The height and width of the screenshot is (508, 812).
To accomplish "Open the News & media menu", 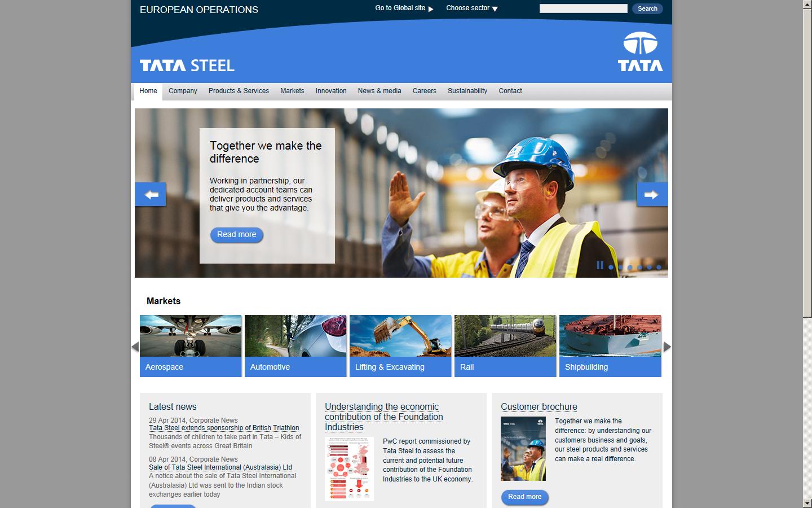I will click(x=379, y=91).
